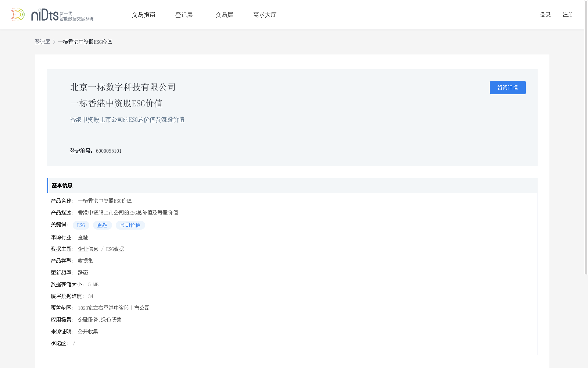Click the 数据集 product type value
Viewport: 588px width, 368px height.
[85, 261]
